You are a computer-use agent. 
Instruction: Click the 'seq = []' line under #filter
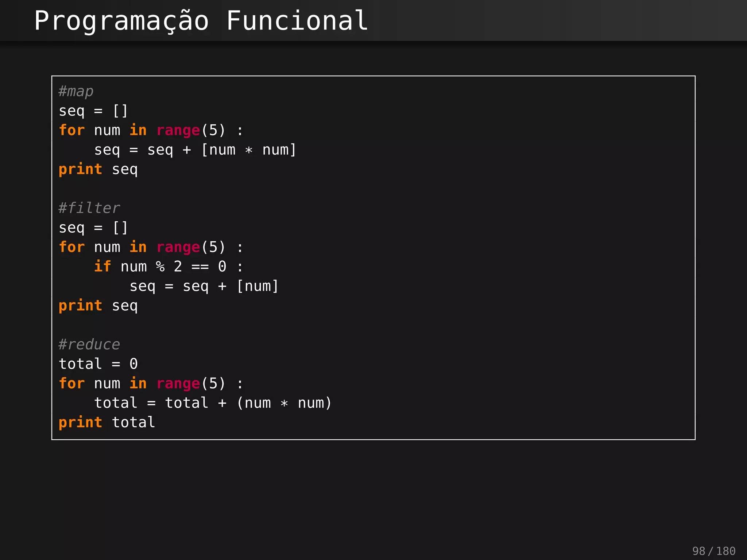tap(93, 228)
